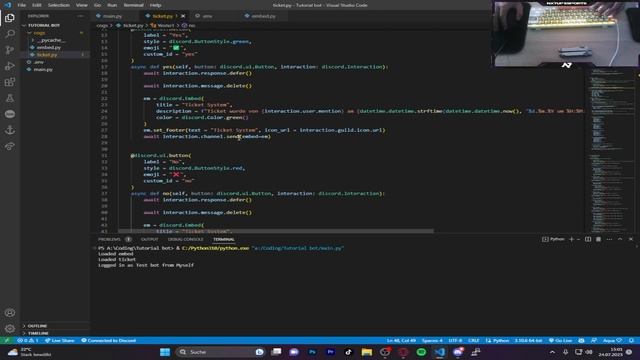The image size is (640, 360).
Task: Kill the terminal with trash icon
Action: tap(598, 239)
